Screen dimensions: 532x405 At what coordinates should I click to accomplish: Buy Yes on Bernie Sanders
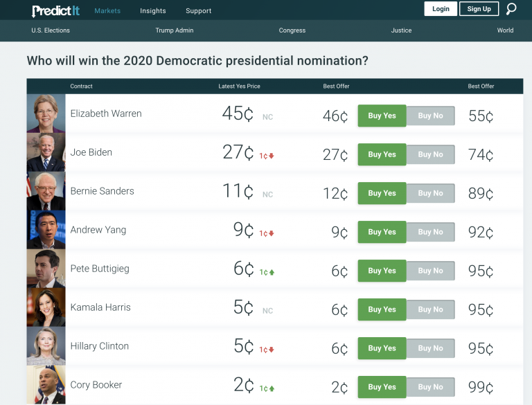pos(382,193)
